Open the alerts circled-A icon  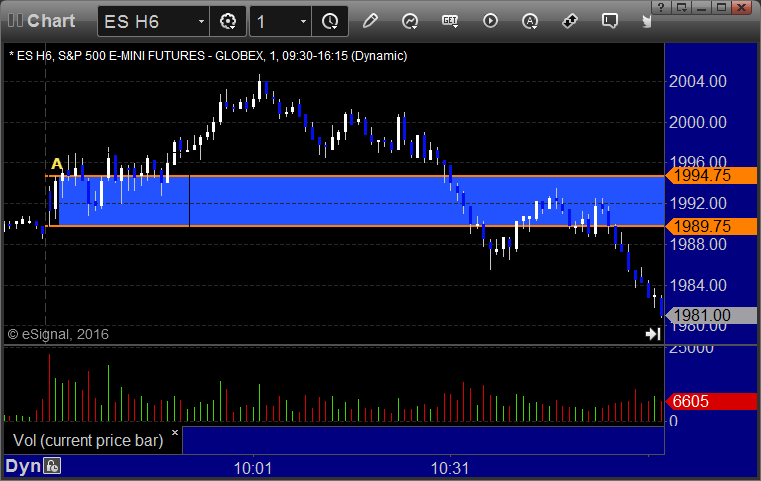pos(529,21)
